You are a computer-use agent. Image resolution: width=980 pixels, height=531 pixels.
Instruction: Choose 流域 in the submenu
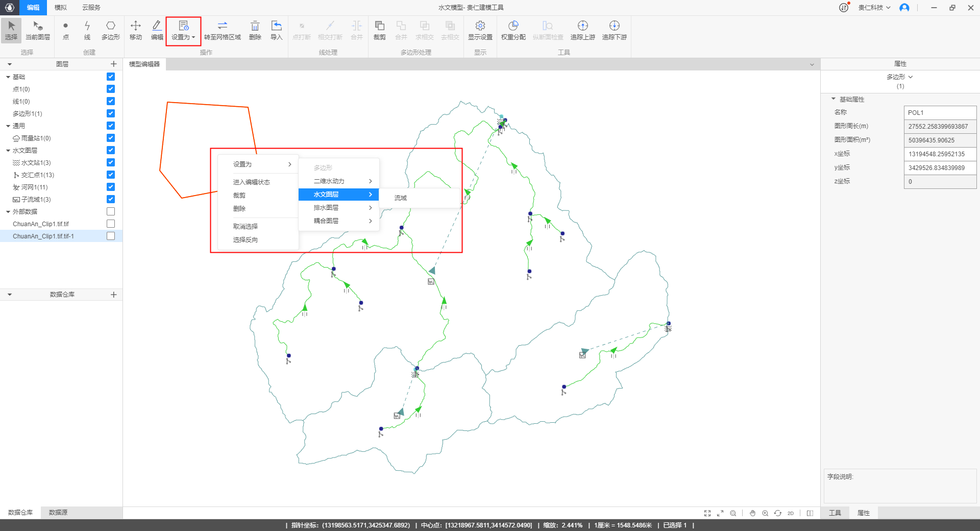pyautogui.click(x=400, y=198)
